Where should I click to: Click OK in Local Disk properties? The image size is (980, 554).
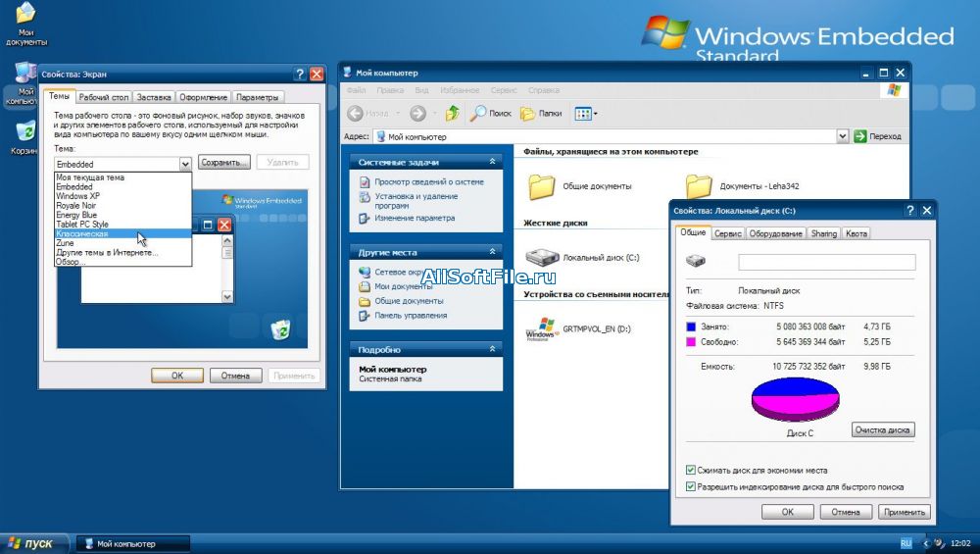pos(788,512)
